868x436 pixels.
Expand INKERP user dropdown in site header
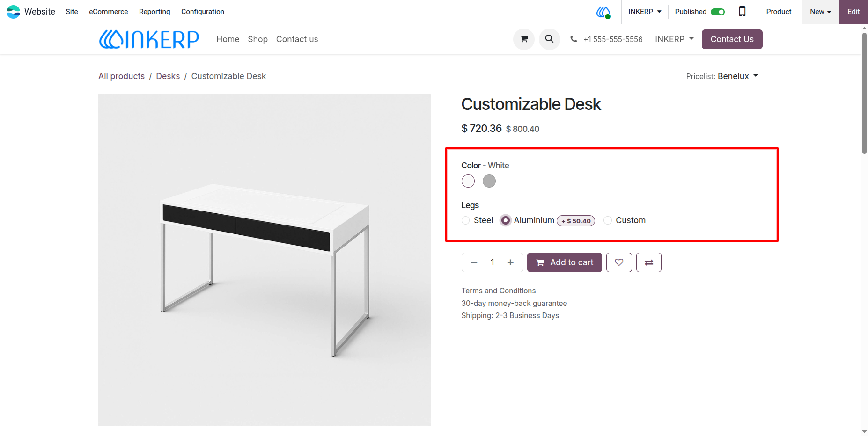(674, 39)
